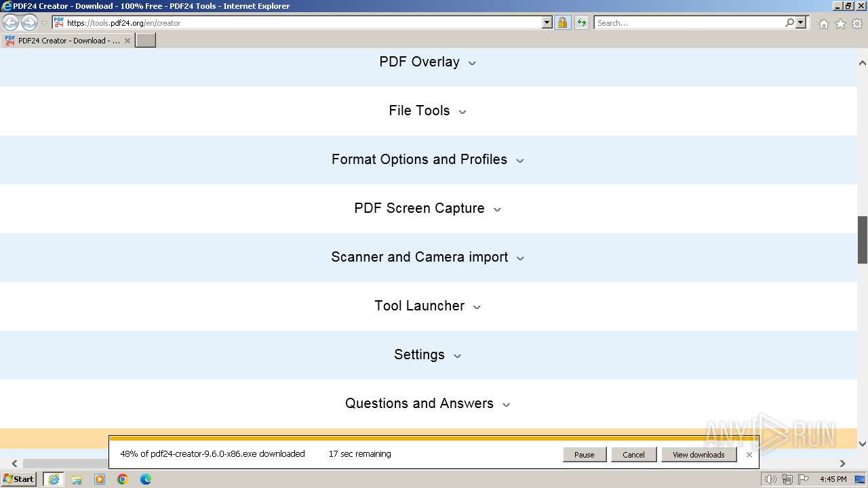Expand the Tool Launcher section

pyautogui.click(x=428, y=306)
